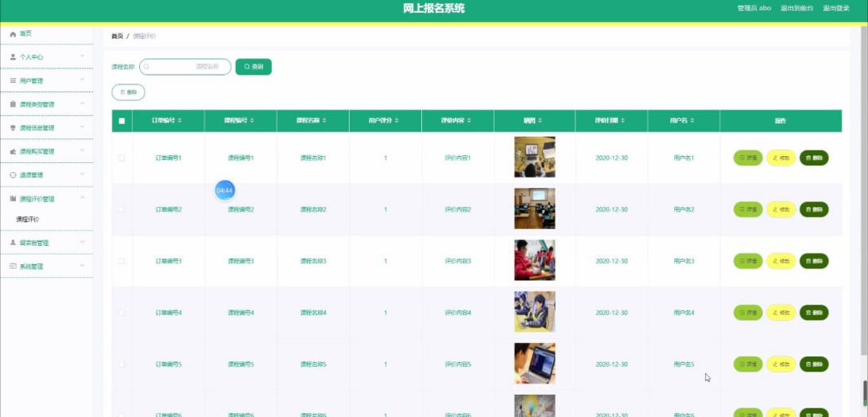Image resolution: width=868 pixels, height=417 pixels.
Task: Click the home icon beside 首页
Action: coord(13,34)
